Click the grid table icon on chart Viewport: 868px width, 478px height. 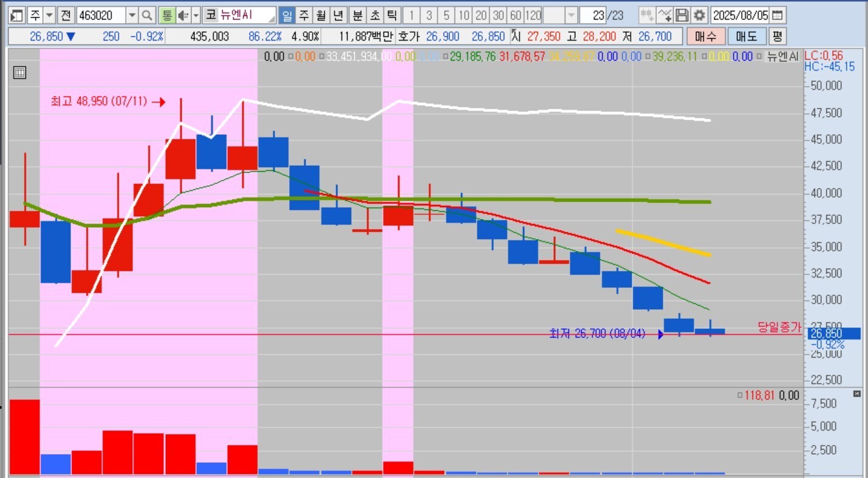[x=19, y=73]
